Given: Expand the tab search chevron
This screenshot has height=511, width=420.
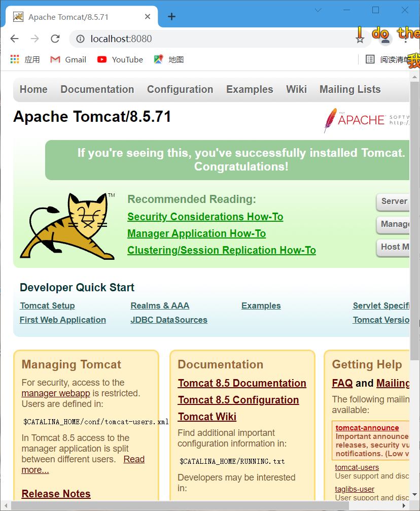Looking at the screenshot, I should coord(318,10).
